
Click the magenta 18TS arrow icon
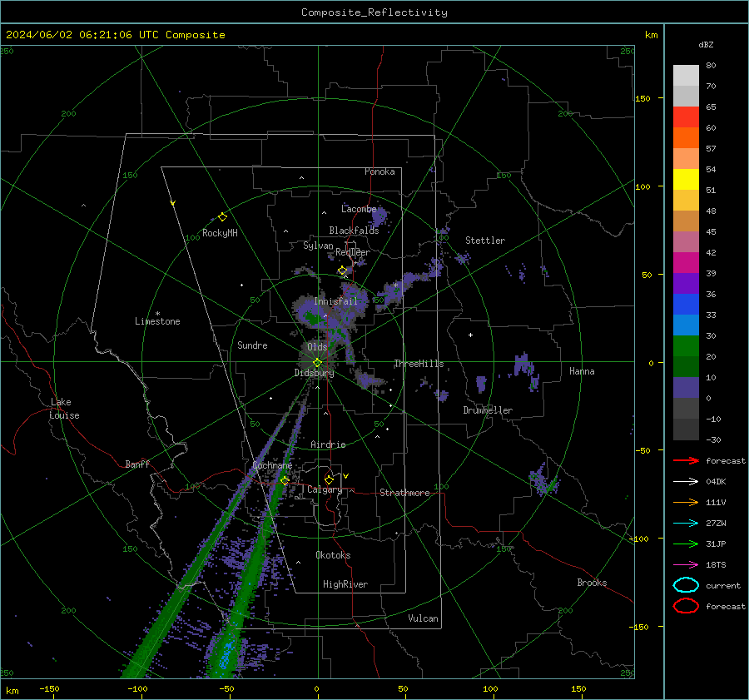686,565
